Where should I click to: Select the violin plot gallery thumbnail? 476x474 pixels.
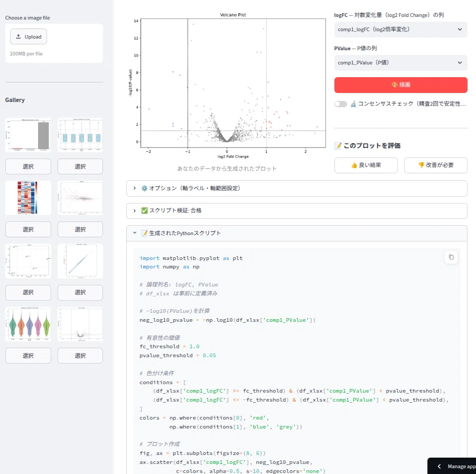click(28, 324)
